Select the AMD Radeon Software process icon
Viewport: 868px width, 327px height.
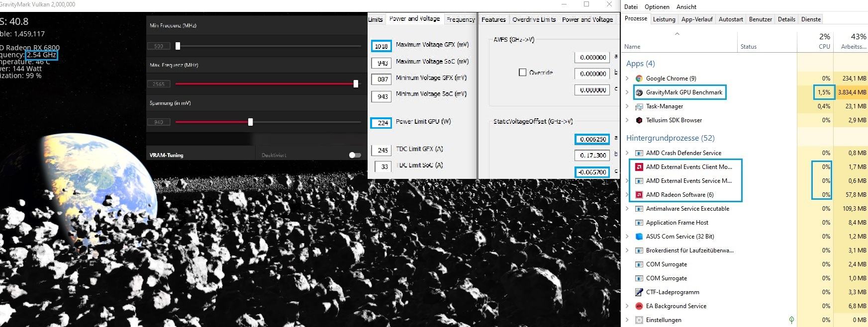[639, 195]
